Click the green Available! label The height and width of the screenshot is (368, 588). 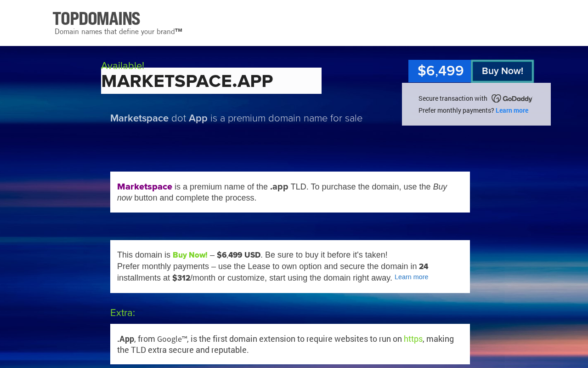(123, 66)
